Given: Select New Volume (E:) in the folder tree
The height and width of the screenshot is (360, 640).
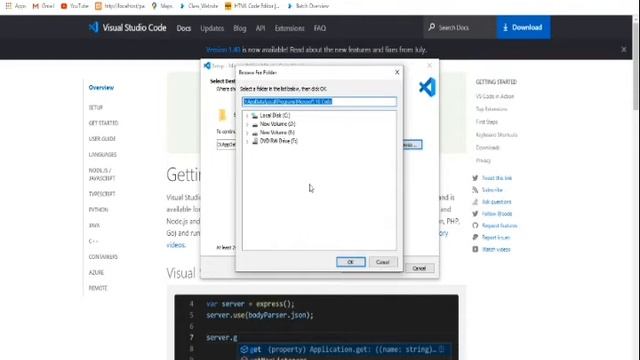Looking at the screenshot, I should 277,133.
